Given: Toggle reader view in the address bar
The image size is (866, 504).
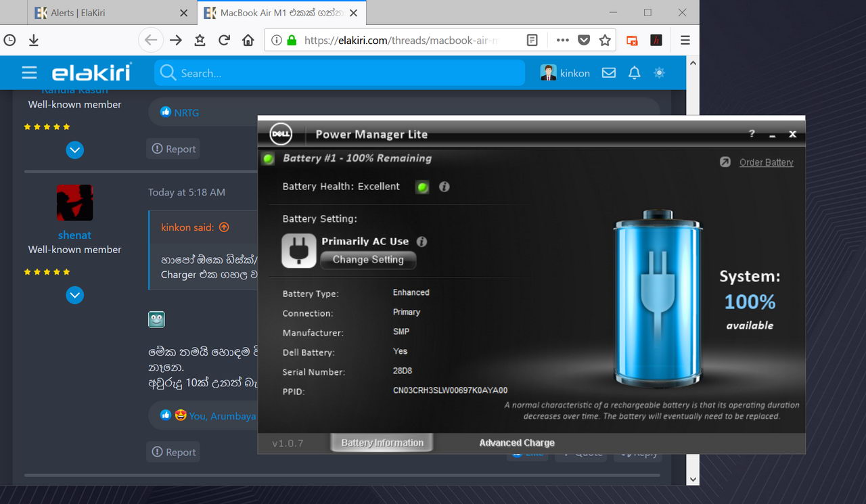Looking at the screenshot, I should tap(532, 40).
